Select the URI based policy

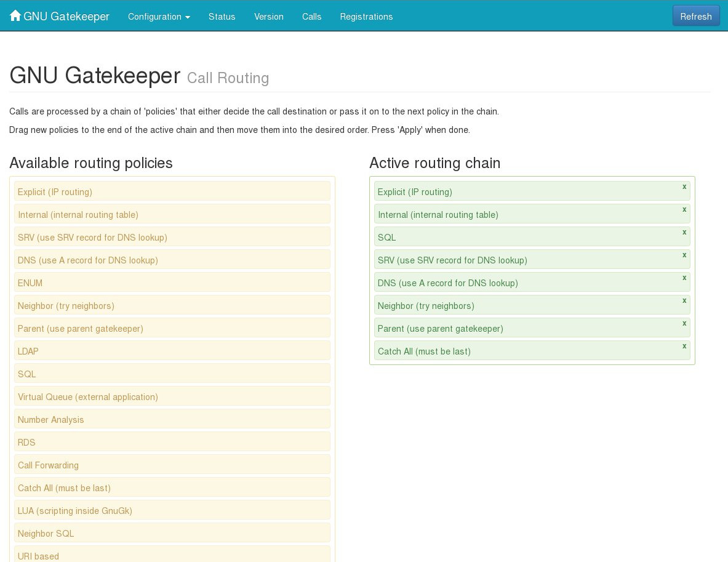tap(172, 554)
